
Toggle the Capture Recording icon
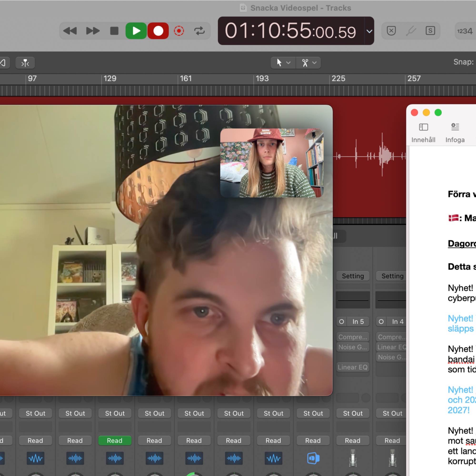tap(179, 31)
